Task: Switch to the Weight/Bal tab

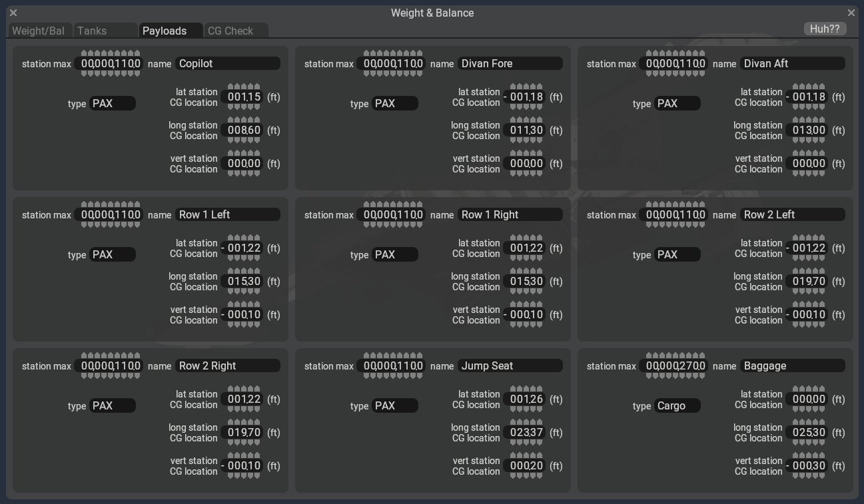Action: (x=39, y=31)
